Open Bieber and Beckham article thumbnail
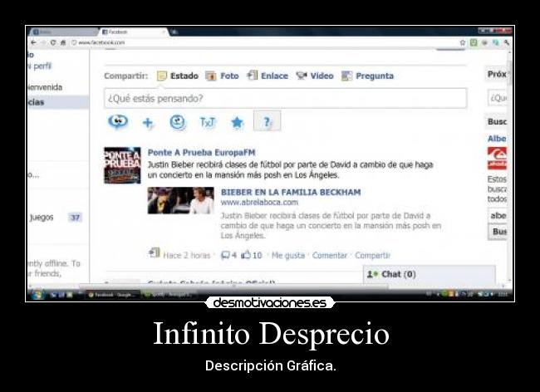The image size is (540, 392). 181,200
